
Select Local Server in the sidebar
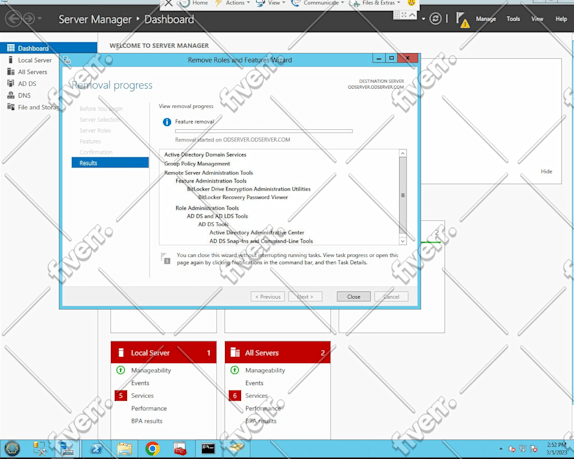pyautogui.click(x=35, y=60)
